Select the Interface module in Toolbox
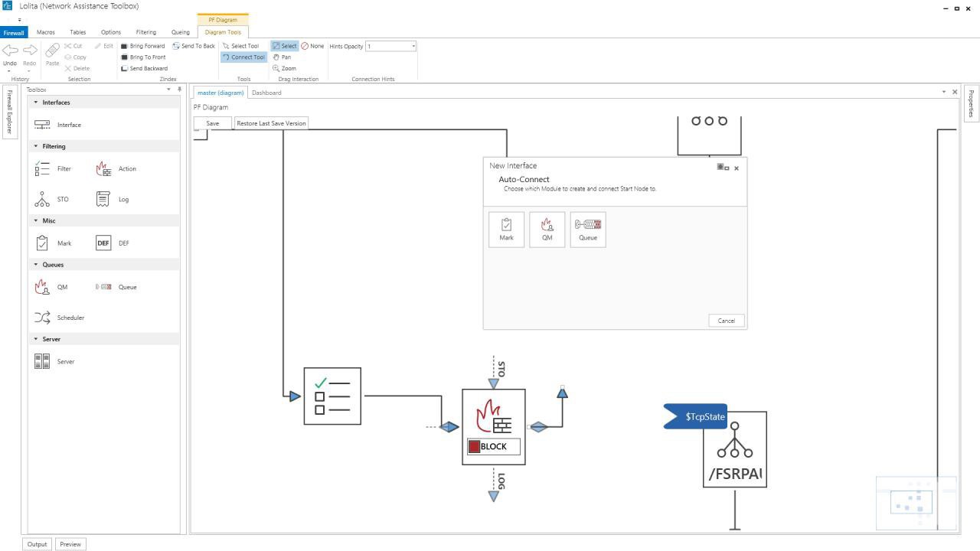 [x=43, y=125]
